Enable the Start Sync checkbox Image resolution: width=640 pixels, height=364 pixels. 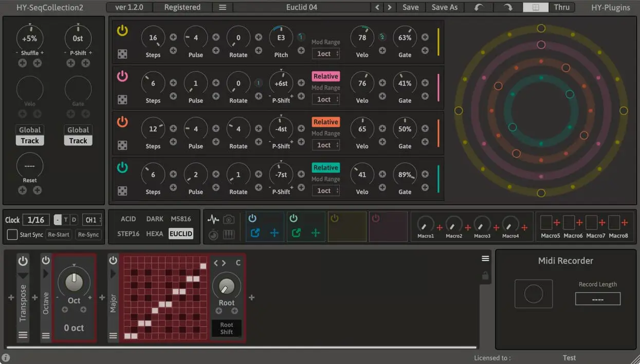tap(12, 235)
